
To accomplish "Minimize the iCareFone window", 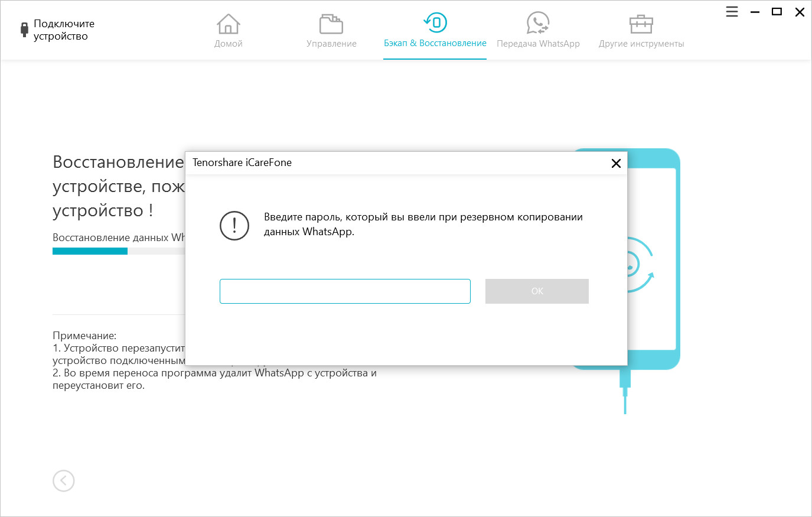I will point(755,12).
